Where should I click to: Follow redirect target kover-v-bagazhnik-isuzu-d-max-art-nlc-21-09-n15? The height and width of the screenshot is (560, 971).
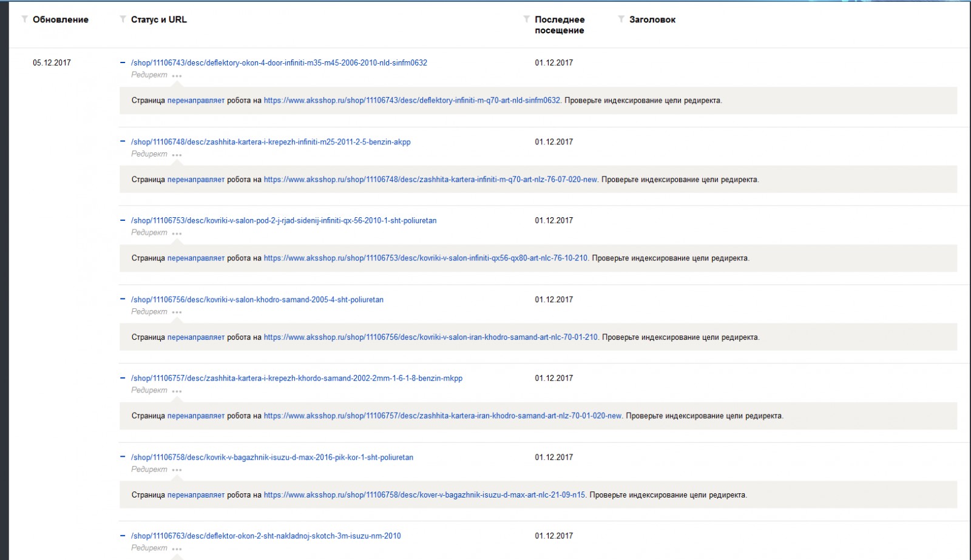point(425,494)
